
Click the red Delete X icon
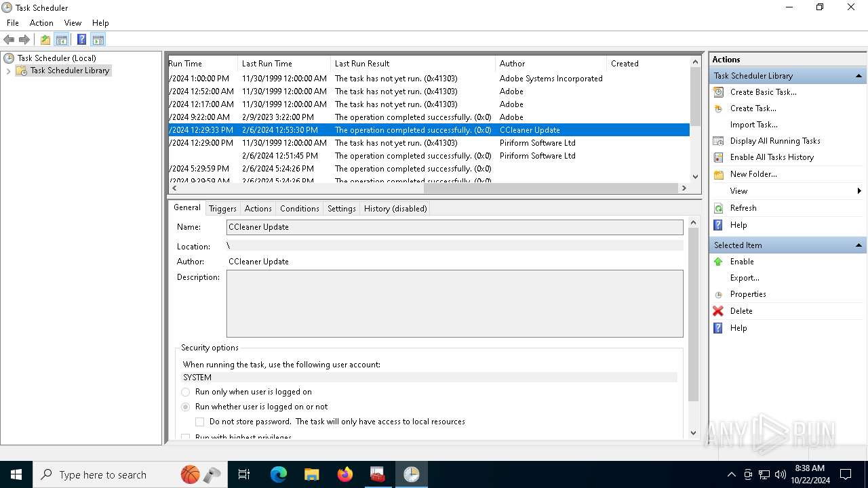tap(718, 311)
